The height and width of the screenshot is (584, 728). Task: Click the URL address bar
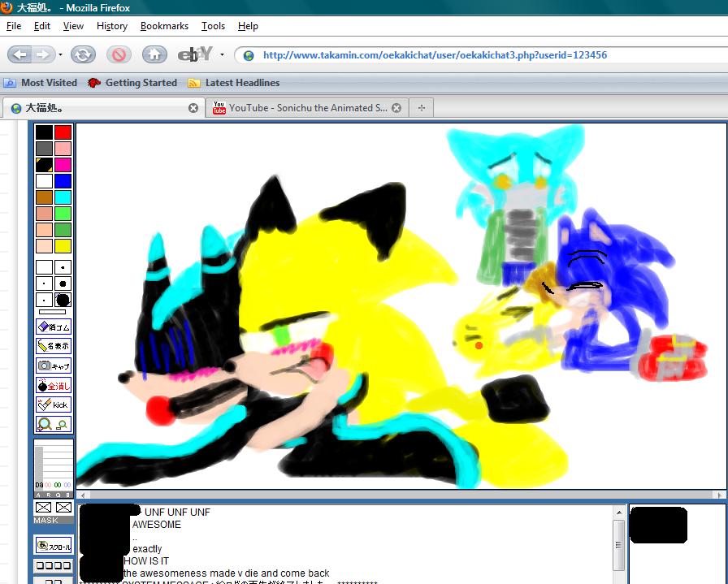[487, 55]
